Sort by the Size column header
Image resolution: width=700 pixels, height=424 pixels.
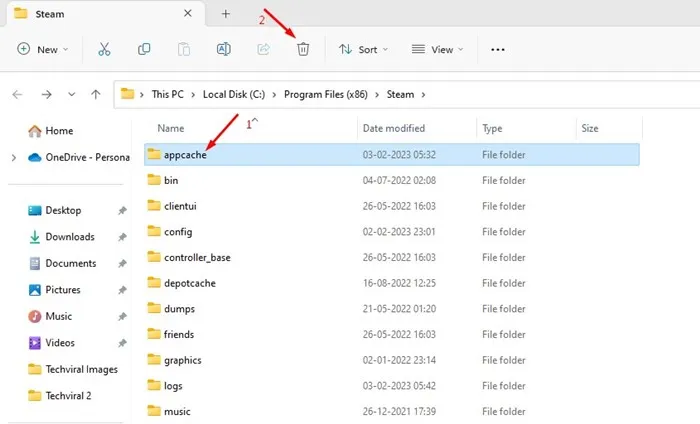(x=590, y=129)
